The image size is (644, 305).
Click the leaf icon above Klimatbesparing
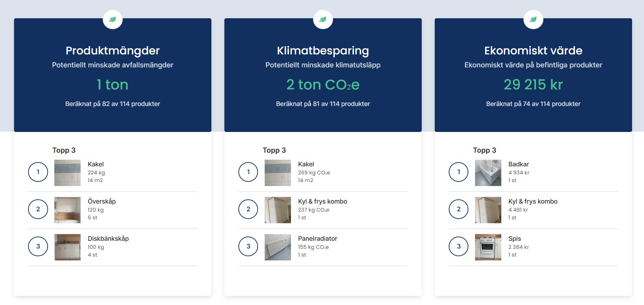tap(323, 19)
